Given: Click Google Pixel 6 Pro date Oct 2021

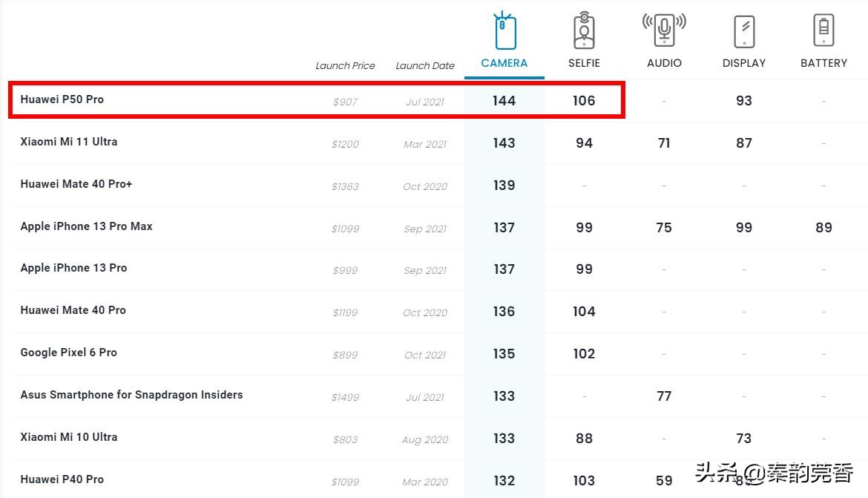Looking at the screenshot, I should pyautogui.click(x=424, y=355).
